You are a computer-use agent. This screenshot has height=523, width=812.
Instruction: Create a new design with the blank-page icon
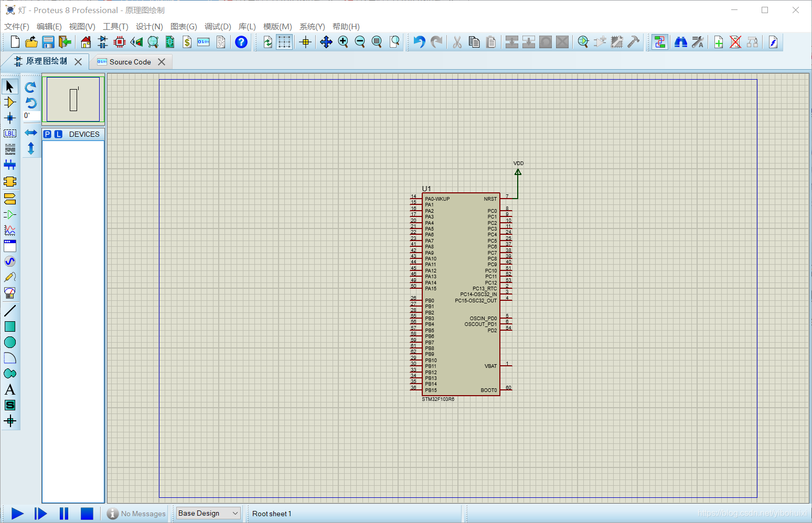coord(15,42)
